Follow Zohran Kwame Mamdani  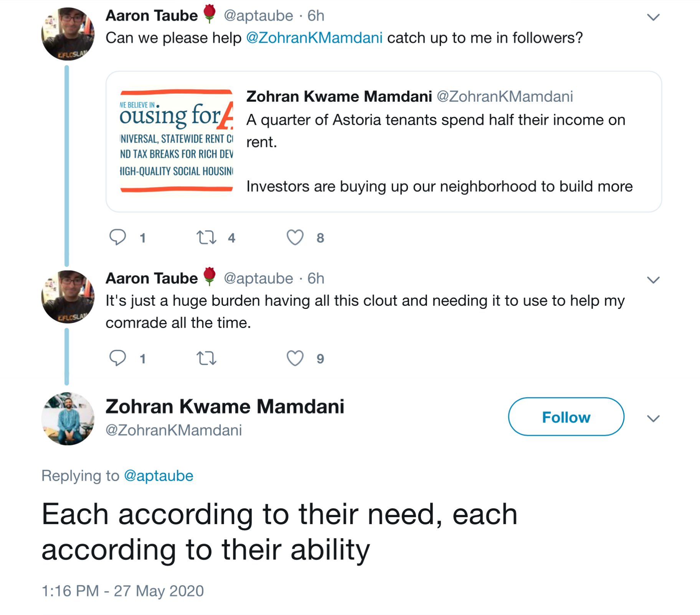(x=566, y=417)
